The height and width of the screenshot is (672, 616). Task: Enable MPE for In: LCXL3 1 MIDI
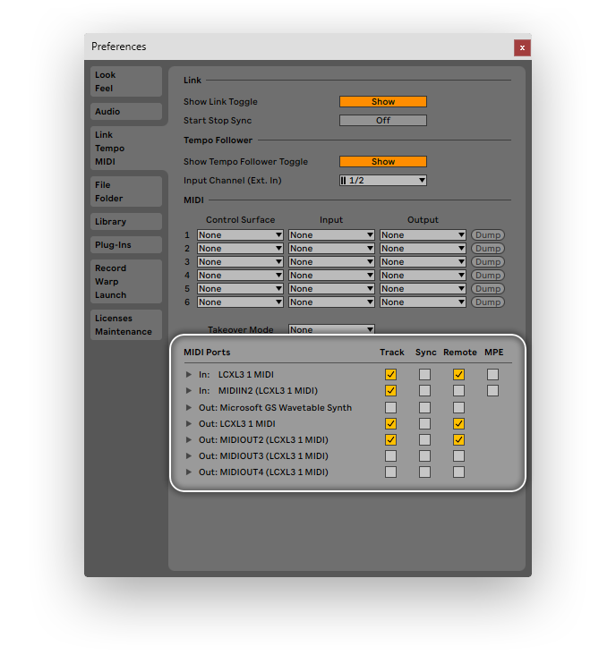492,375
